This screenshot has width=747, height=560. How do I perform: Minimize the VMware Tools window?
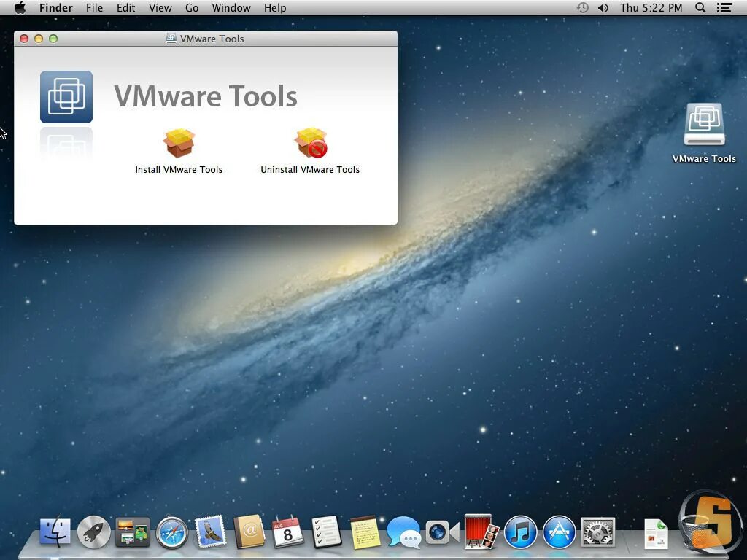click(39, 39)
